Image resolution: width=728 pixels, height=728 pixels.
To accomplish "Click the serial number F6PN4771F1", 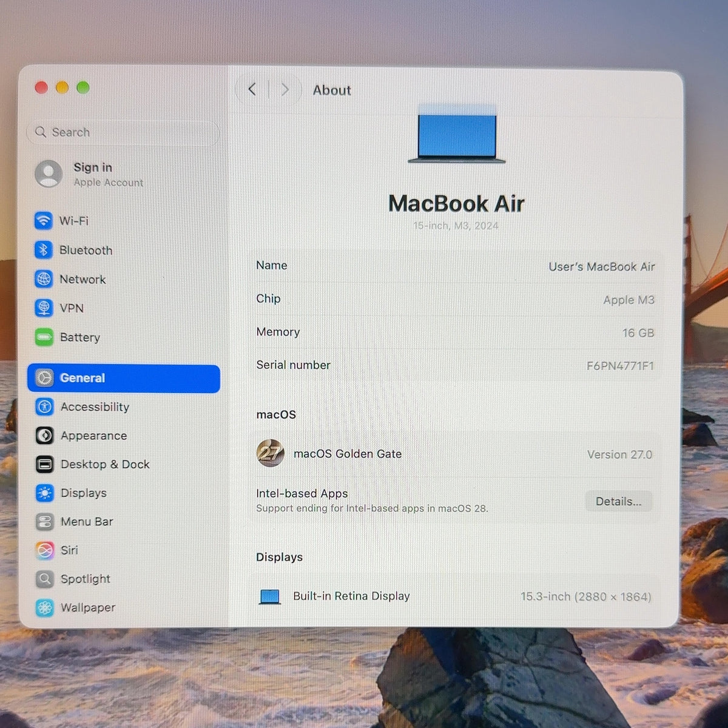I will coord(620,366).
